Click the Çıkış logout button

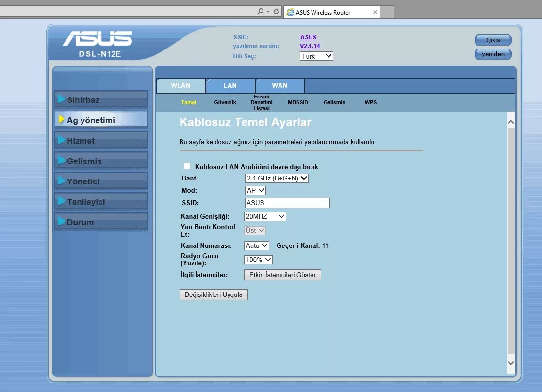point(493,40)
